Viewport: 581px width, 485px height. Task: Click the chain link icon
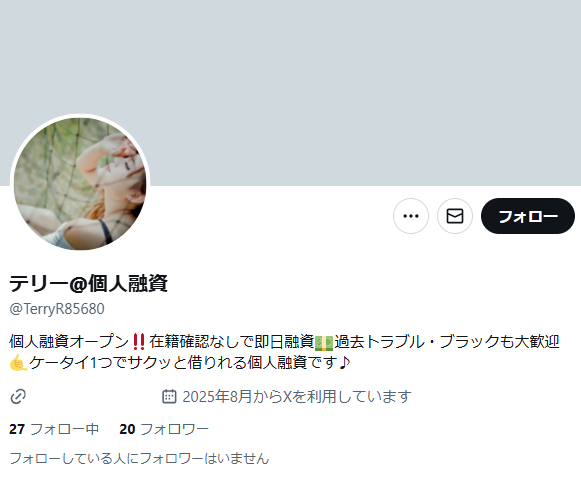point(18,396)
